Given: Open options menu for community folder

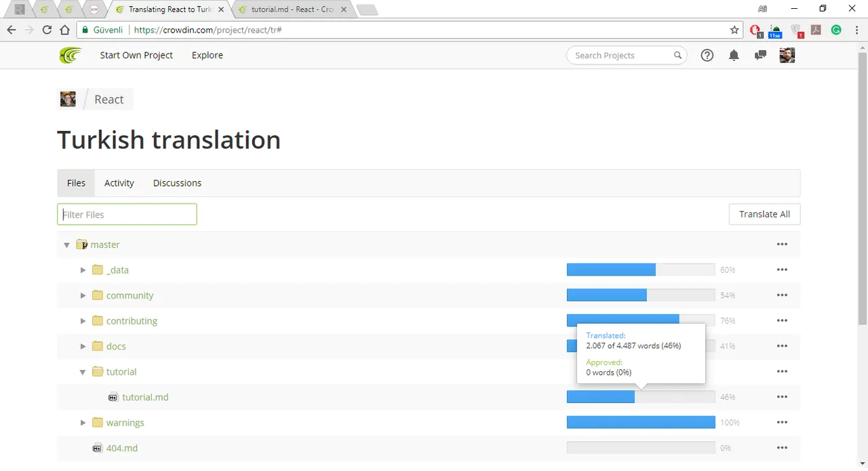Looking at the screenshot, I should [x=782, y=295].
